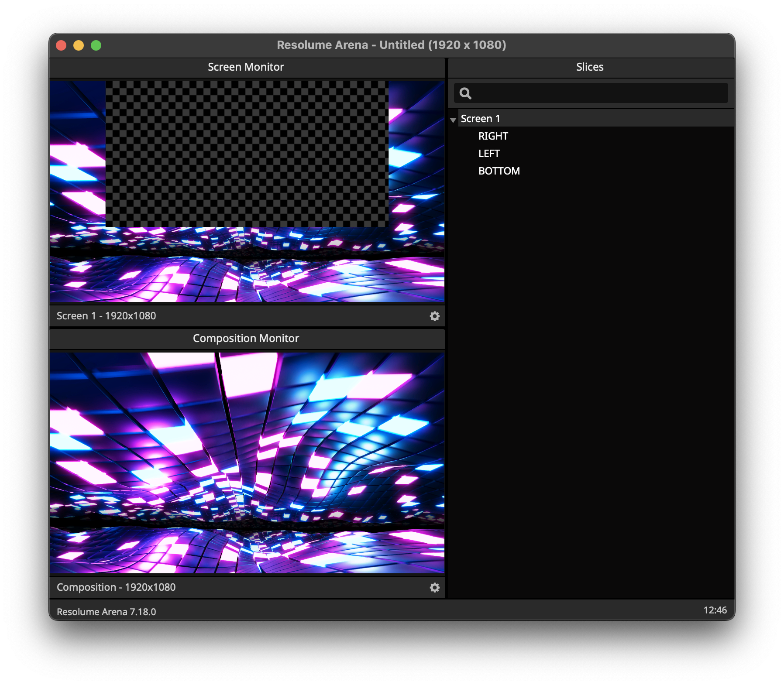Image resolution: width=784 pixels, height=685 pixels.
Task: Click the Screen Monitor panel header
Action: [246, 67]
